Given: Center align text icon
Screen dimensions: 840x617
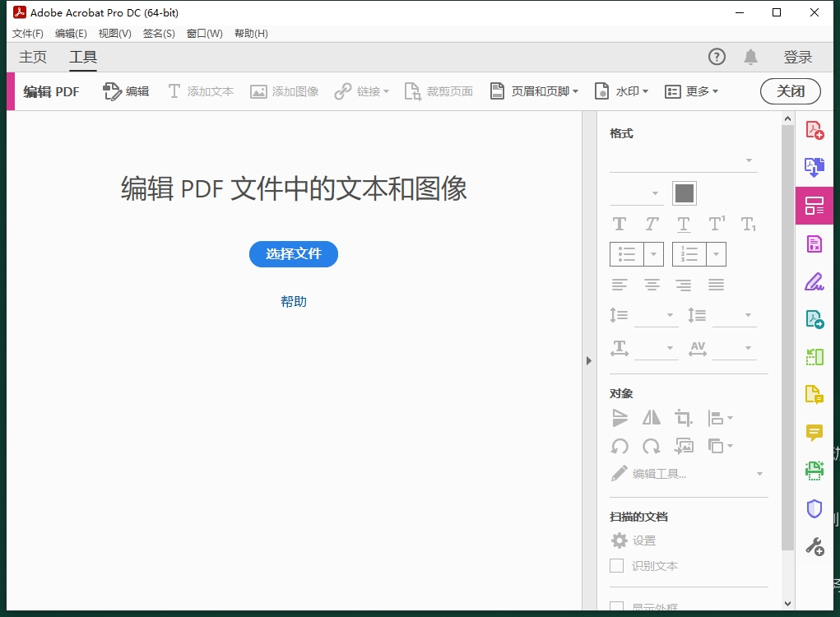Looking at the screenshot, I should pyautogui.click(x=652, y=285).
